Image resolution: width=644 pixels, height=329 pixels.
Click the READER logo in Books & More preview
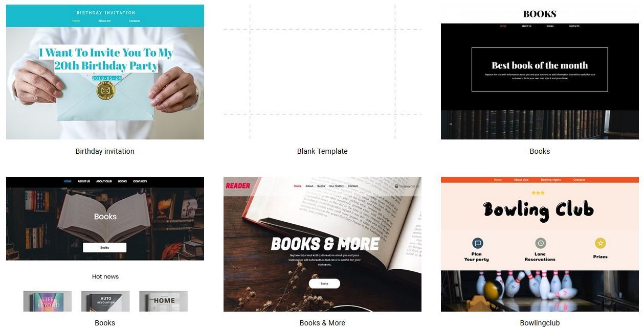[x=238, y=185]
